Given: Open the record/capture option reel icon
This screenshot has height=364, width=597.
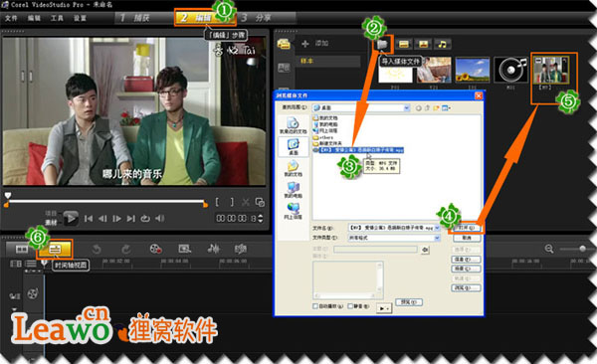Looking at the screenshot, I should coord(156,249).
